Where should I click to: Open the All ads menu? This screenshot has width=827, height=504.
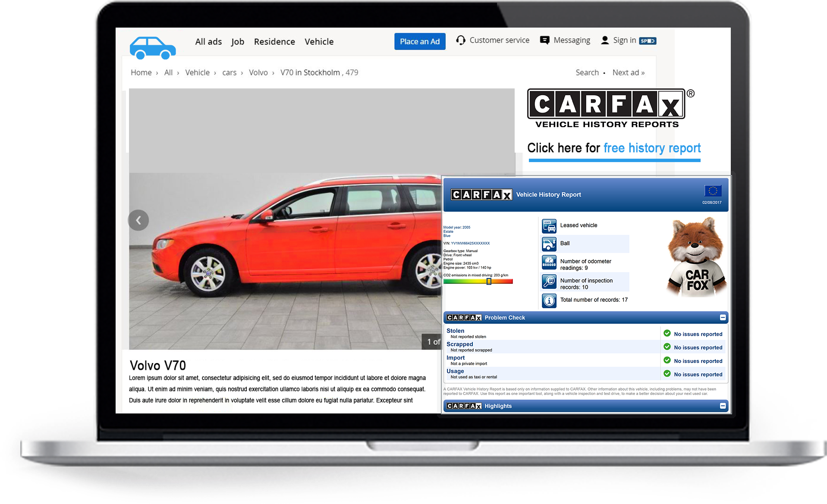(208, 42)
